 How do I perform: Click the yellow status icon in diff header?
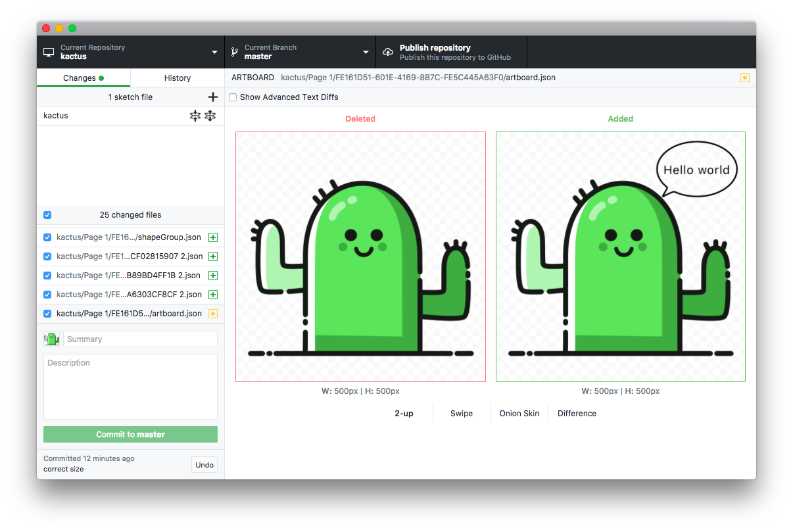pyautogui.click(x=744, y=78)
